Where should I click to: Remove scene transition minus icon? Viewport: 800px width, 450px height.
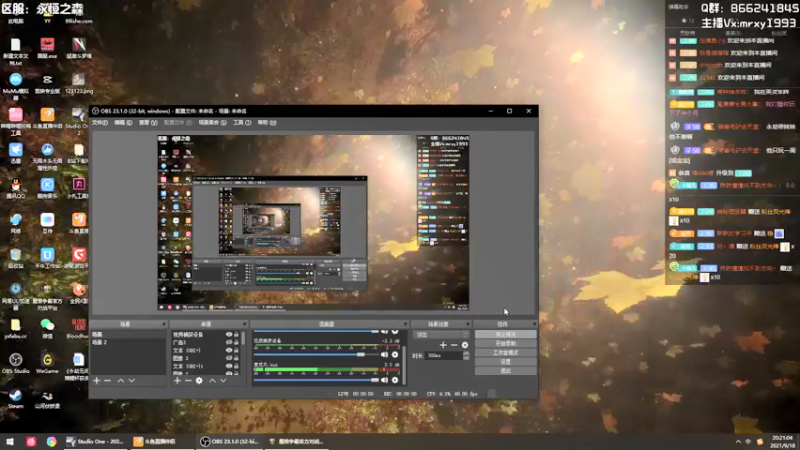click(454, 345)
